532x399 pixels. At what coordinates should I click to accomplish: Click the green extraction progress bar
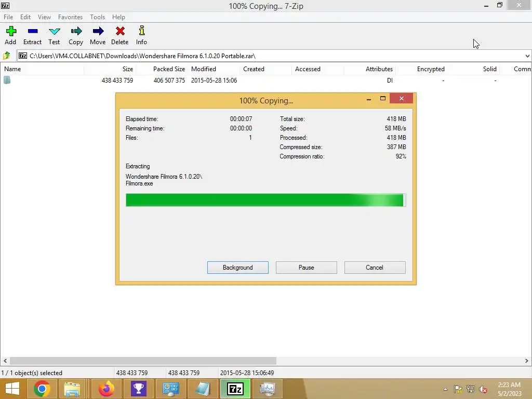(x=265, y=200)
